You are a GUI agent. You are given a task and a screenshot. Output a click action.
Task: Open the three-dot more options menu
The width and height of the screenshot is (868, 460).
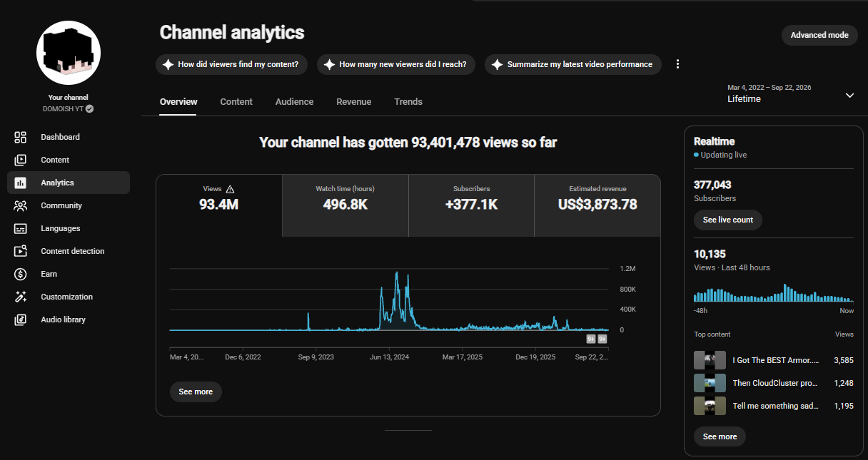tap(678, 64)
